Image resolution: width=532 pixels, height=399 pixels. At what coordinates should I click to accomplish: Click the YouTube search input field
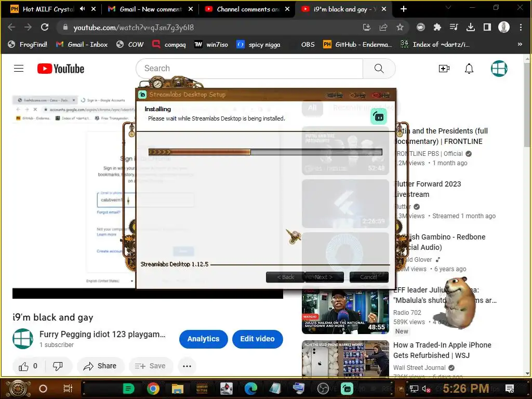249,69
